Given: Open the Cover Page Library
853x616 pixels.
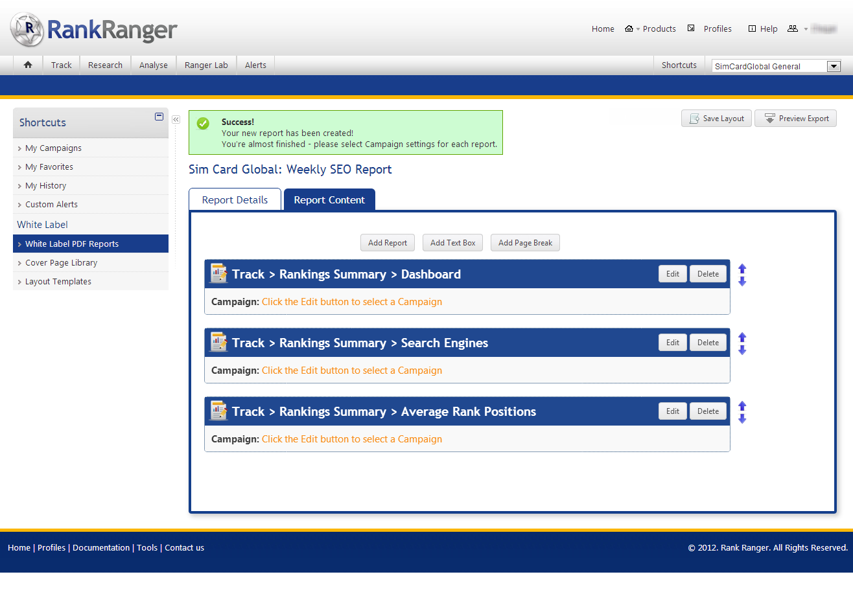Looking at the screenshot, I should [x=91, y=263].
